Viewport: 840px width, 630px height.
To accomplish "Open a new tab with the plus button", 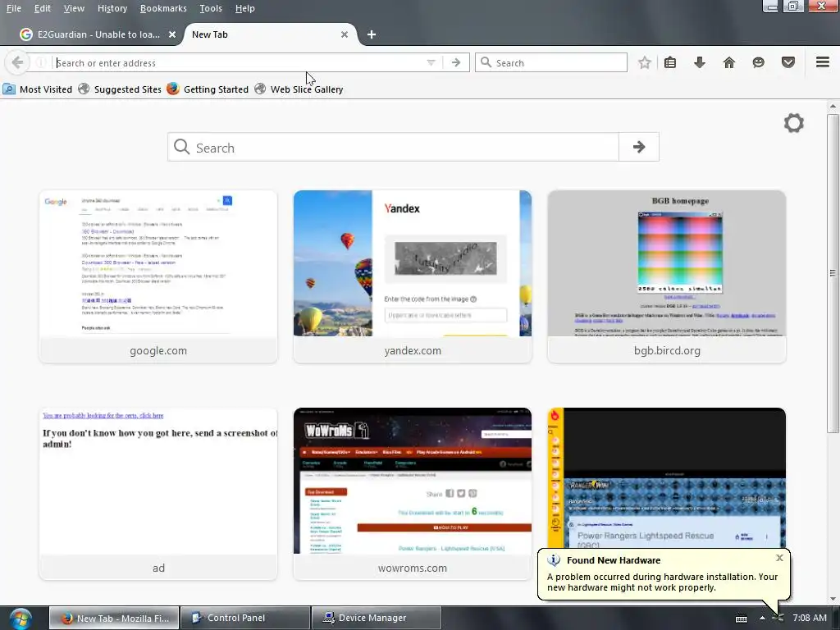I will [x=372, y=34].
